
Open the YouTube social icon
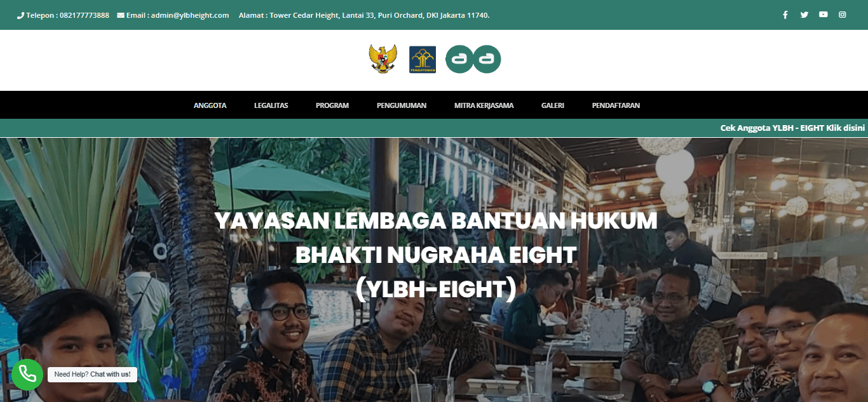click(824, 15)
